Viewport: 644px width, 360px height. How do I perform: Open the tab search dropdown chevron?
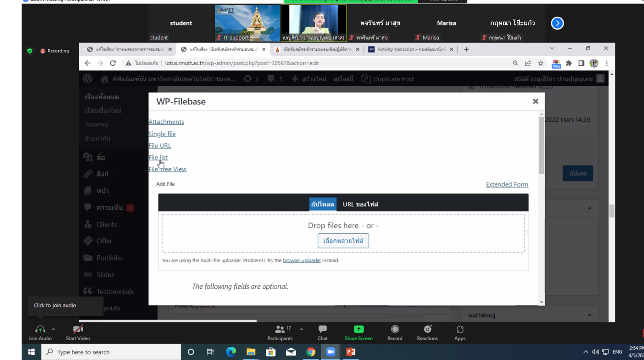pos(552,48)
